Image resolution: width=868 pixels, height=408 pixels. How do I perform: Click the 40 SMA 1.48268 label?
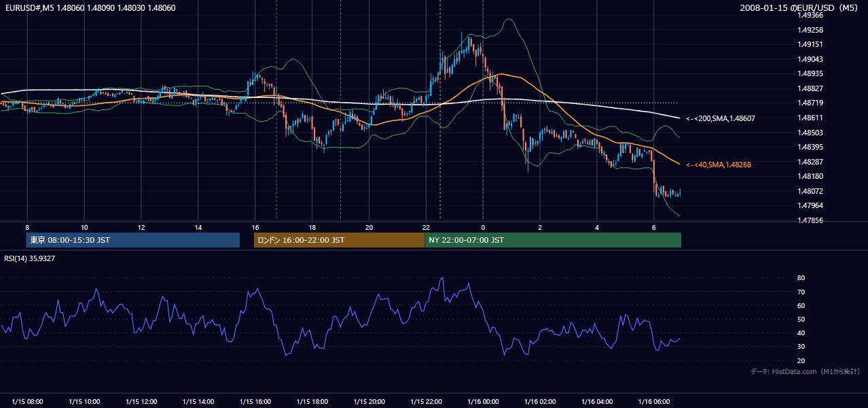(x=719, y=165)
